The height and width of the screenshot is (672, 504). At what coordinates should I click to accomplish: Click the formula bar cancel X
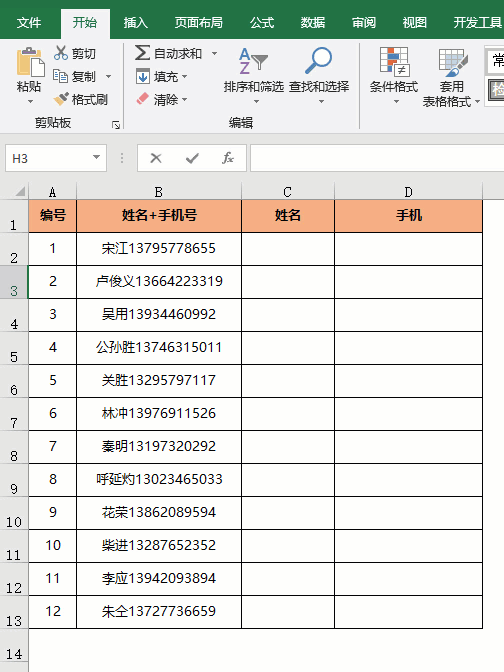(x=156, y=158)
